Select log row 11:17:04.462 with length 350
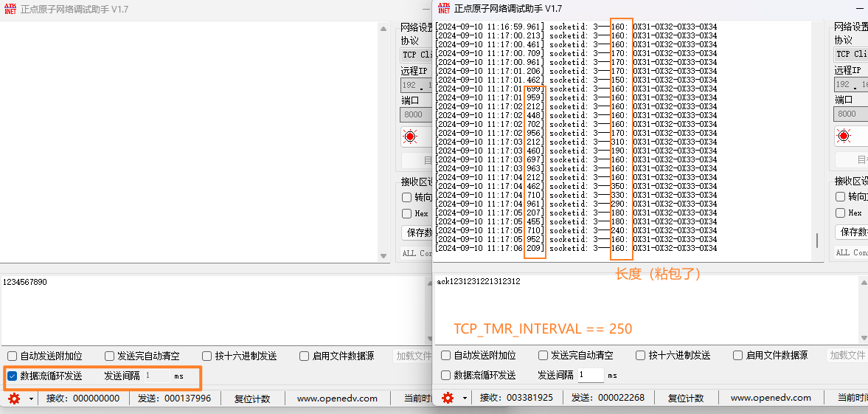The image size is (868, 414). point(576,186)
